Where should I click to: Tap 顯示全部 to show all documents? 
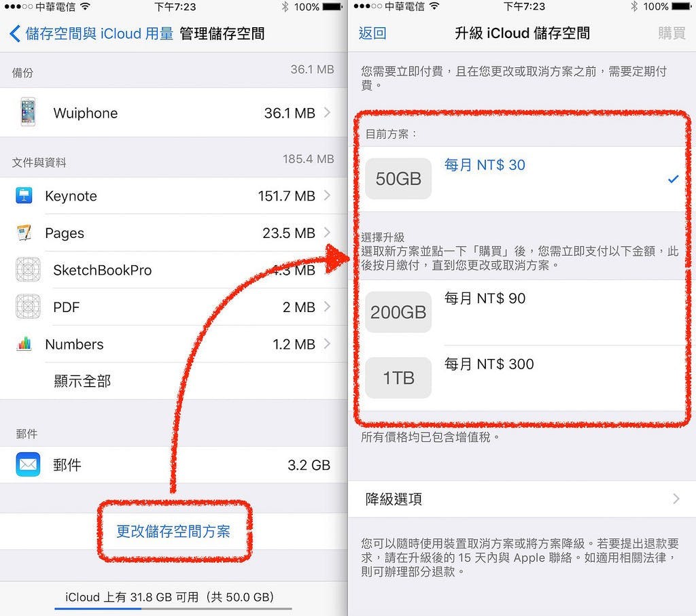tap(82, 381)
